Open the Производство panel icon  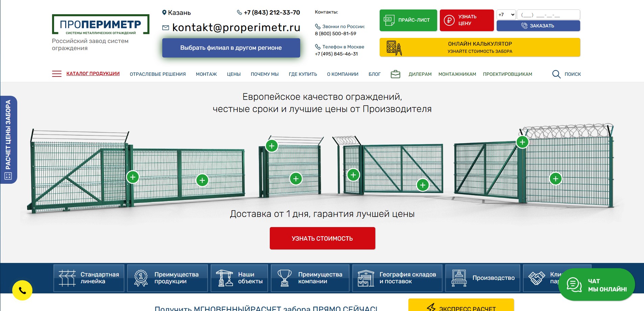tap(459, 278)
